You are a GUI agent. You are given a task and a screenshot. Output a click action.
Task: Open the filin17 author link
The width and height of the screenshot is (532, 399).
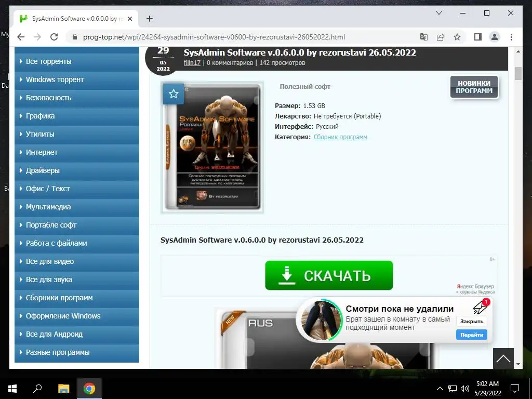coord(192,63)
